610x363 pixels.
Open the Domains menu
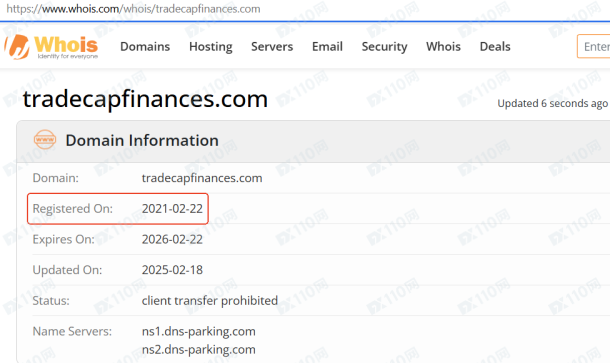tap(145, 47)
